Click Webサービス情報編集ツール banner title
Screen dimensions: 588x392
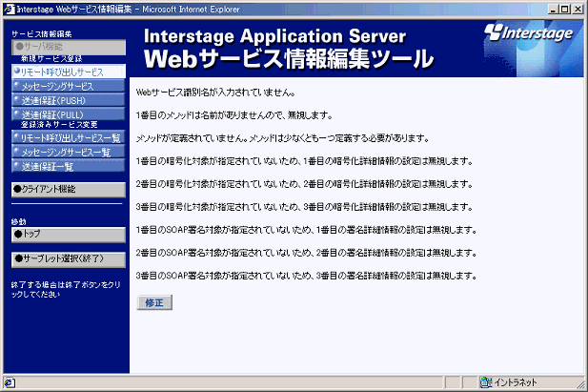289,59
